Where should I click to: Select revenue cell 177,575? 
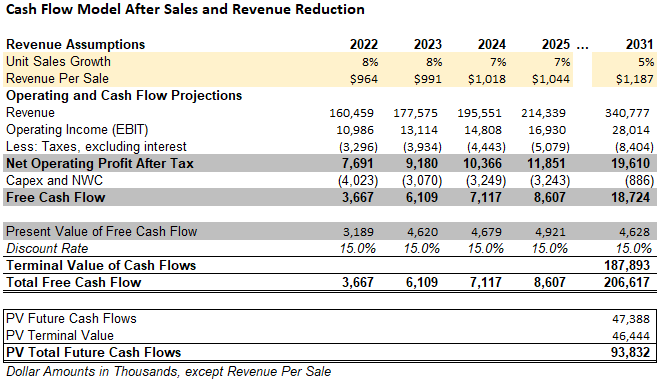coord(415,113)
